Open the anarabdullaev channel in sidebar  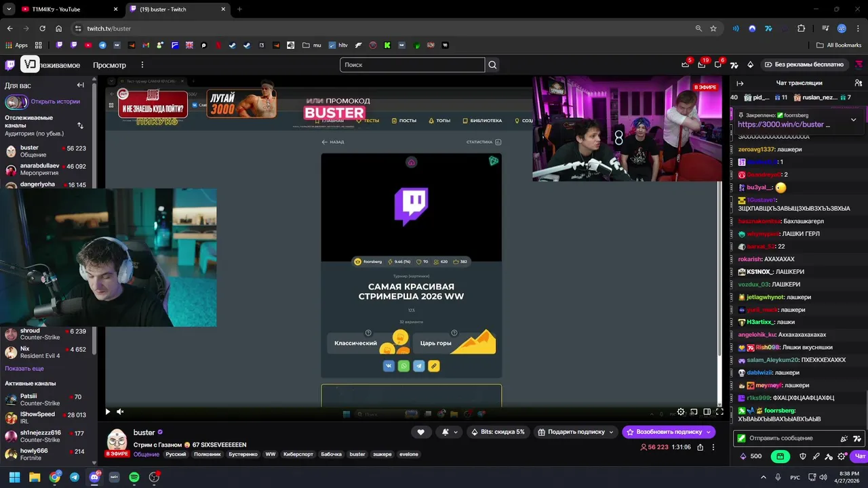[x=46, y=169]
